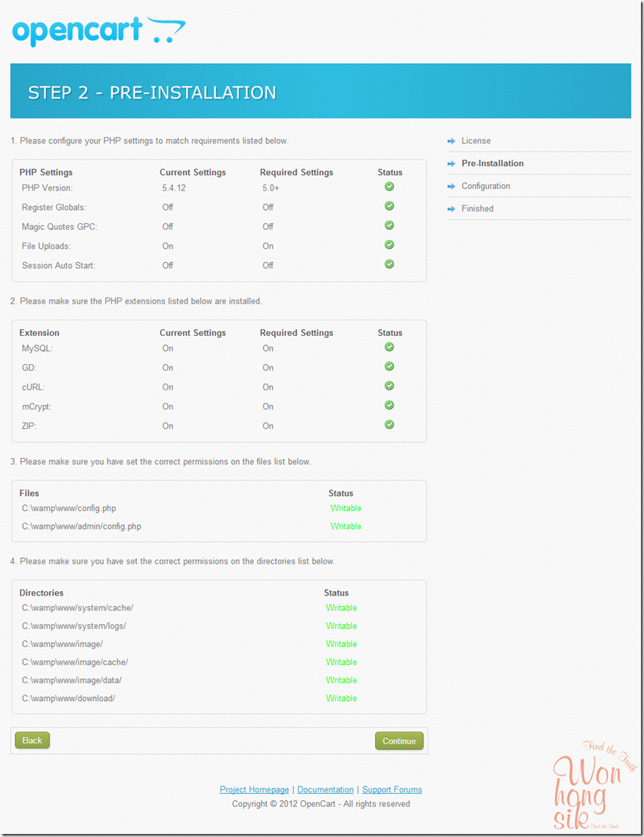Click the PHP Settings column header
Viewport: 644px width, 837px height.
46,172
